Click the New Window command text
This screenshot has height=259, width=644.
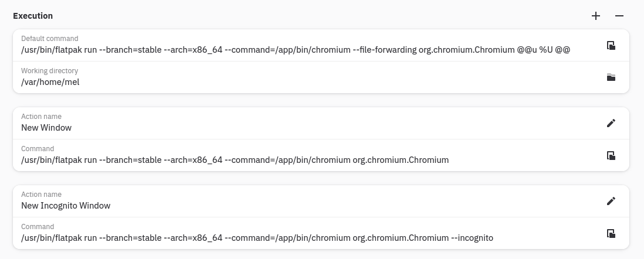[x=235, y=160]
